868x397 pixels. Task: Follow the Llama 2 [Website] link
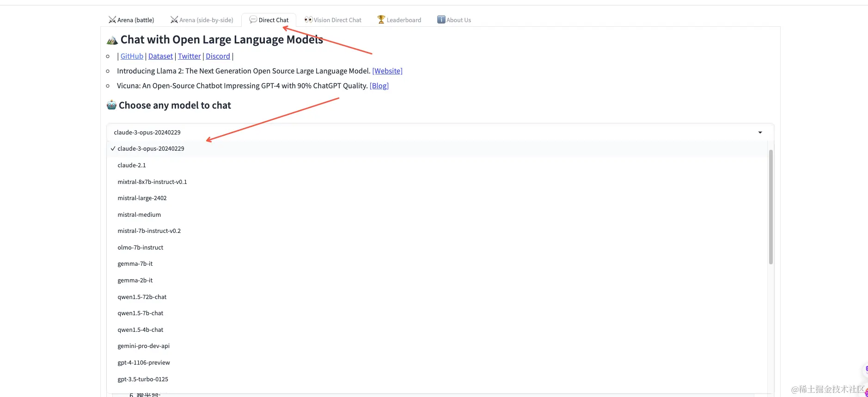[387, 71]
